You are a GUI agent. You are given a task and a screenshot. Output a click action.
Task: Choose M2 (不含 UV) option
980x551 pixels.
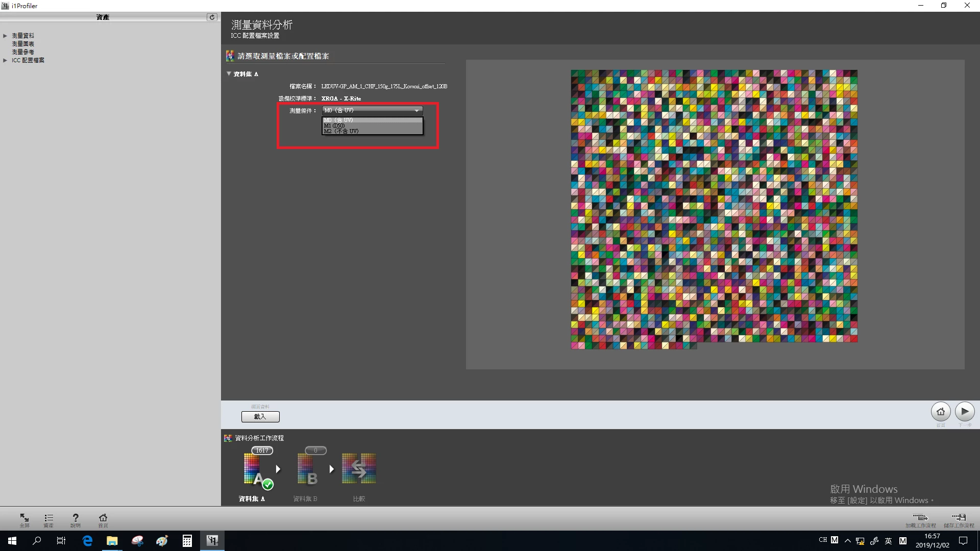click(341, 132)
